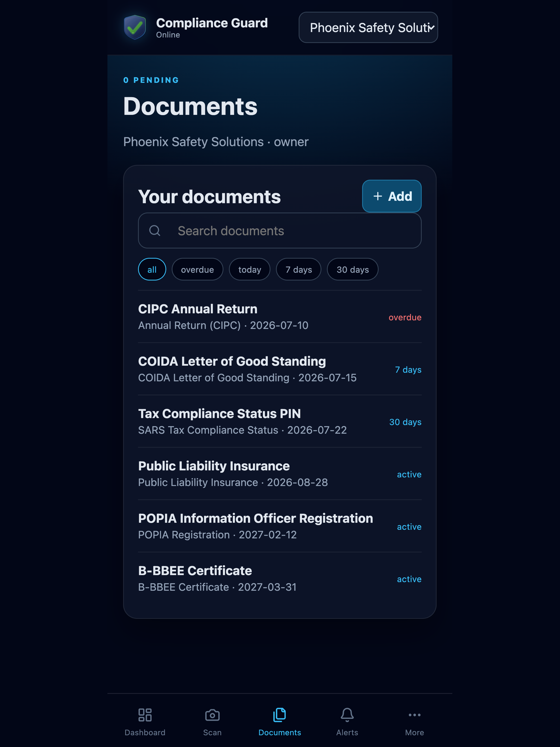Click 'B-BBEE Certificate · 2027-03-31' subtitle

pos(217,587)
